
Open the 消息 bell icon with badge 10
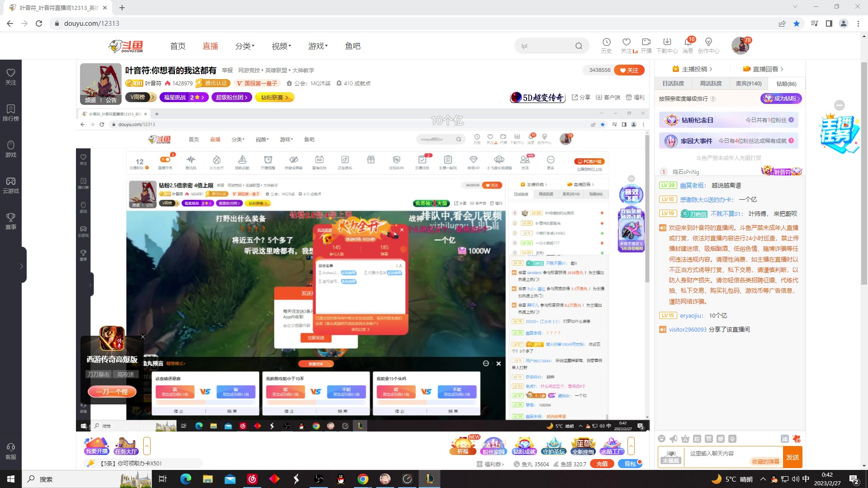[688, 45]
